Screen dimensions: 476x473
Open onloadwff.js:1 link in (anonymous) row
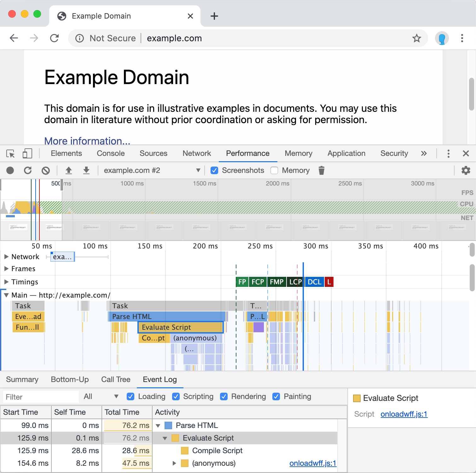click(313, 463)
